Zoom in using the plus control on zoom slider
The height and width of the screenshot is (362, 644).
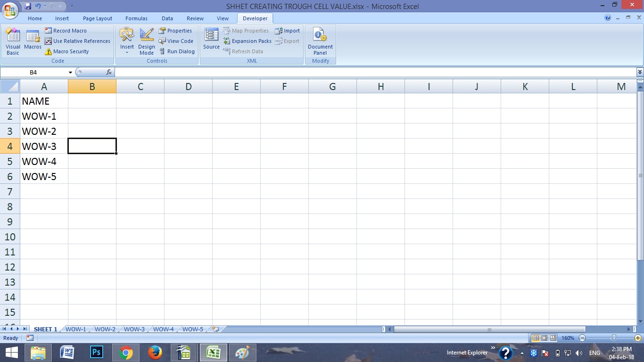pos(637,338)
